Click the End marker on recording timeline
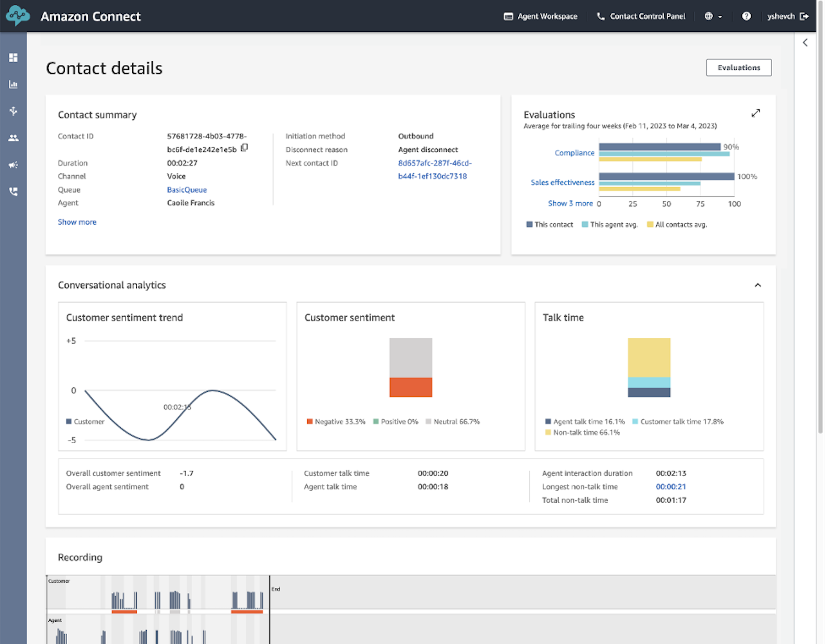826x644 pixels. point(275,589)
